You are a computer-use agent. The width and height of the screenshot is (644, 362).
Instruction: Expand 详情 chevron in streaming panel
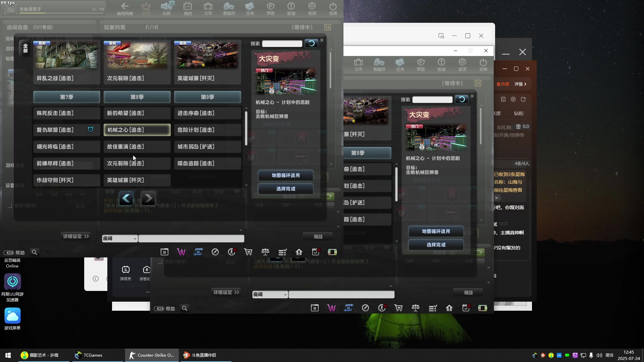click(521, 84)
